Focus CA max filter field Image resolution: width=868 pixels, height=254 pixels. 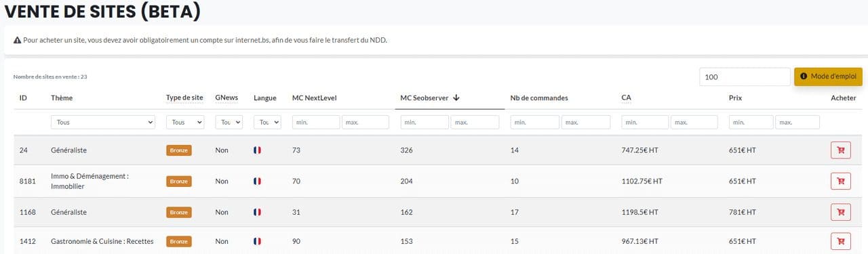694,123
